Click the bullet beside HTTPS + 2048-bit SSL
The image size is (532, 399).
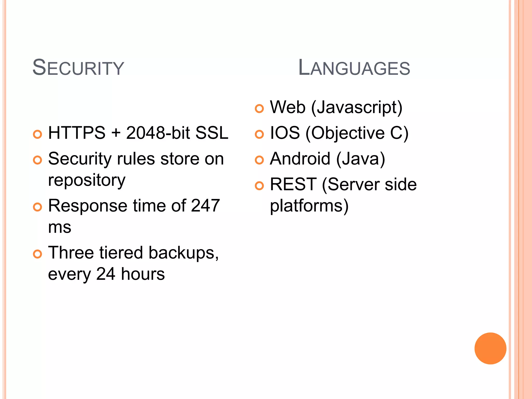click(x=37, y=134)
